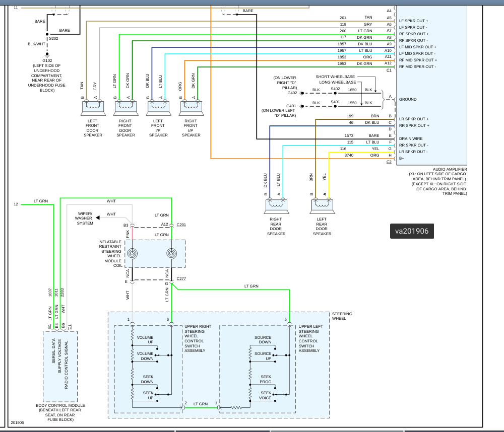Click the va201906 badge
Viewport: 504px width, 432px height.
412,231
